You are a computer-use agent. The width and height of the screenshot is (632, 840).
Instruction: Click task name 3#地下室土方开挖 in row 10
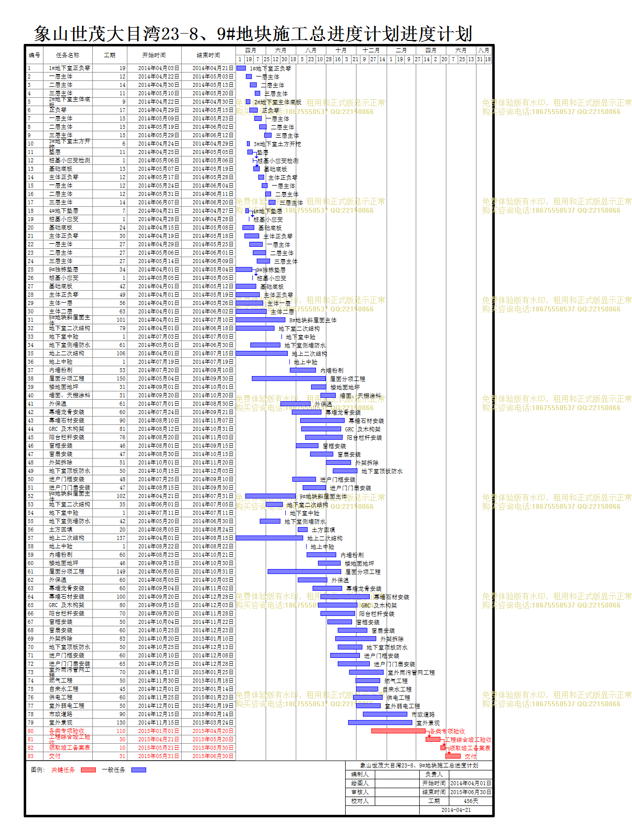[70, 144]
